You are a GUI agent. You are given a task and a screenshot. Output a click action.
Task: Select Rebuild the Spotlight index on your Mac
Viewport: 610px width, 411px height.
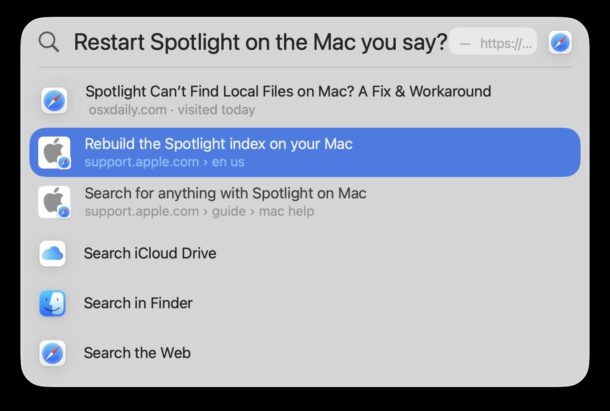(x=218, y=144)
